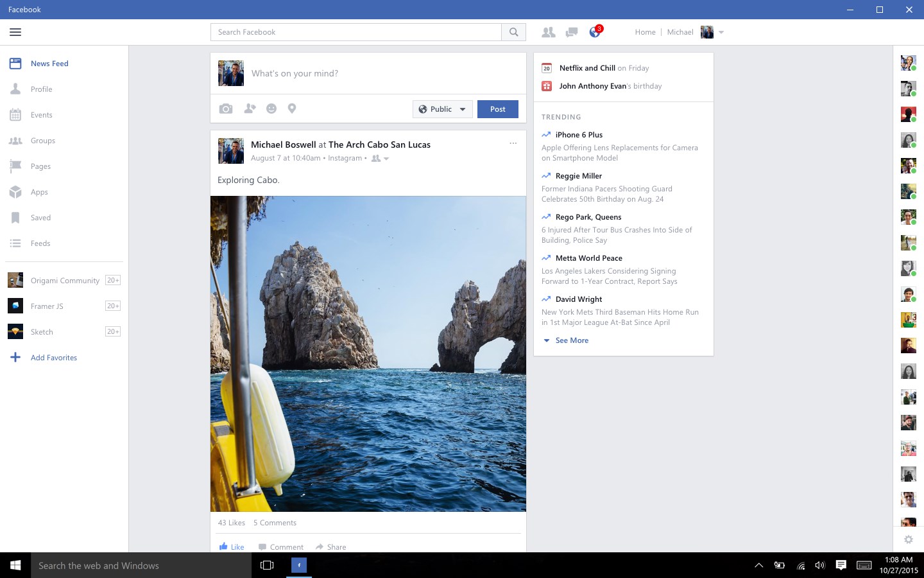The width and height of the screenshot is (924, 578).
Task: View 5 Comments on post
Action: 275,523
